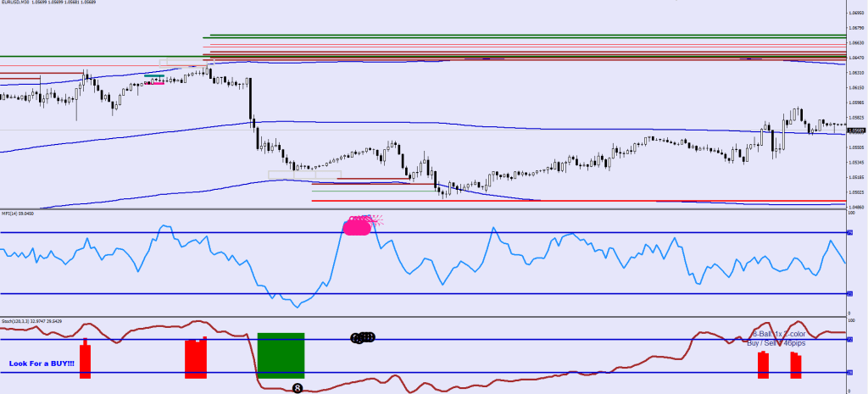Click the EURUSD,M30 symbol label
This screenshot has height=394, width=868.
20,3
